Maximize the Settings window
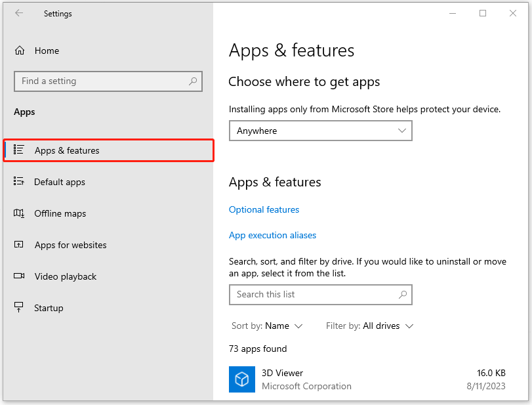This screenshot has width=532, height=405. tap(482, 13)
